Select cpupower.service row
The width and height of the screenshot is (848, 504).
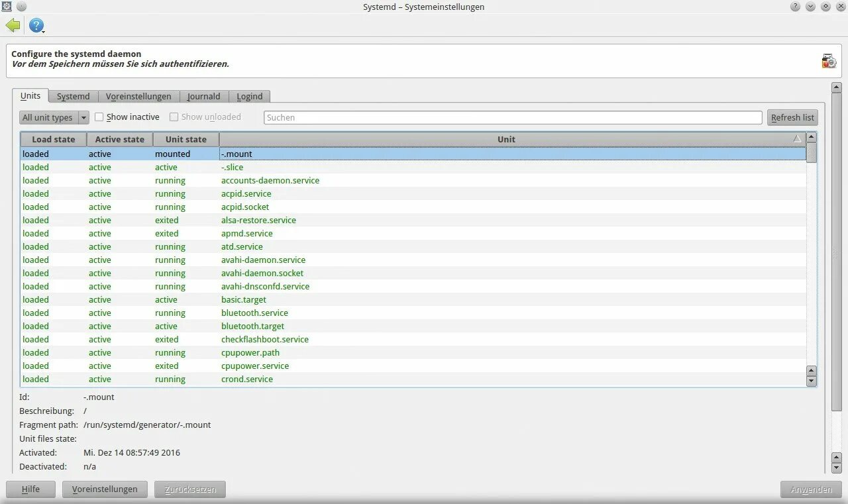coord(413,366)
